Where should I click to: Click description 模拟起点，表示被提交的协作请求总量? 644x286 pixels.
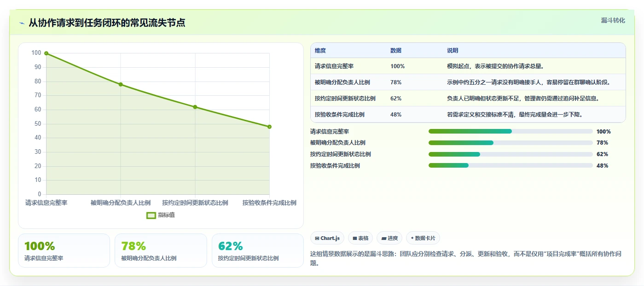point(496,66)
